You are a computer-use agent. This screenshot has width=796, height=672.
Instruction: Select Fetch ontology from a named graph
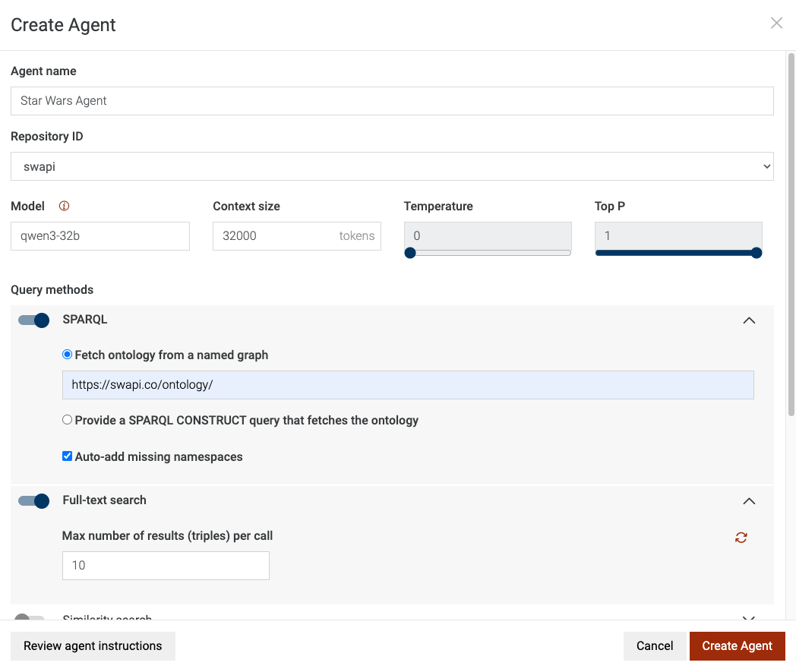tap(67, 355)
